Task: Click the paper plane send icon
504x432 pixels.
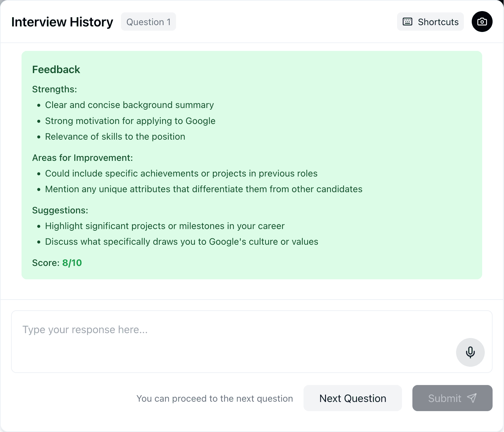Action: pos(472,398)
